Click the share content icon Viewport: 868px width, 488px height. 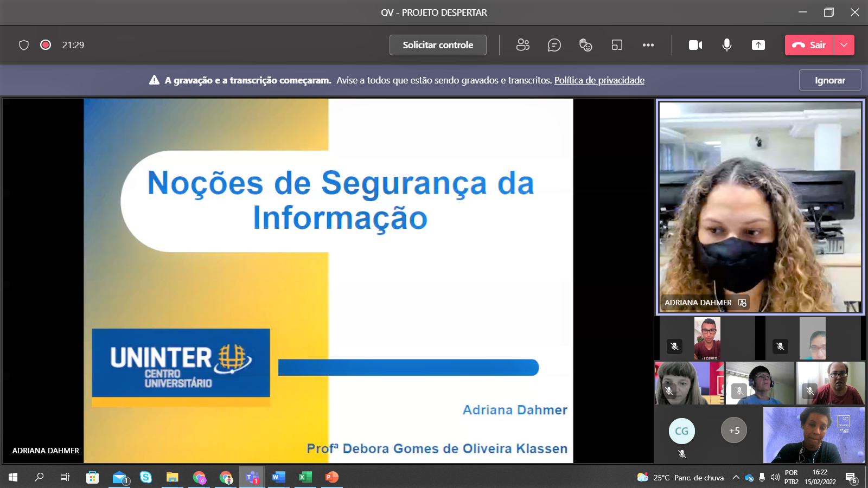(x=758, y=45)
